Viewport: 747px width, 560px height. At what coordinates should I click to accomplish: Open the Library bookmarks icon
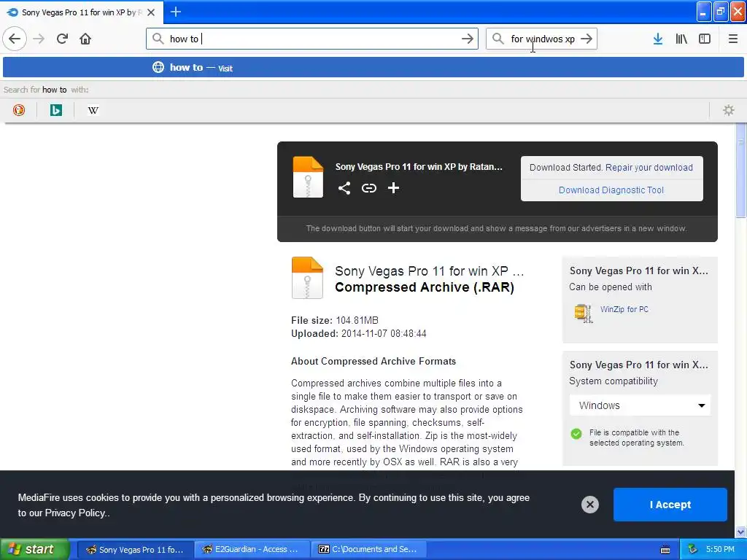coord(681,39)
